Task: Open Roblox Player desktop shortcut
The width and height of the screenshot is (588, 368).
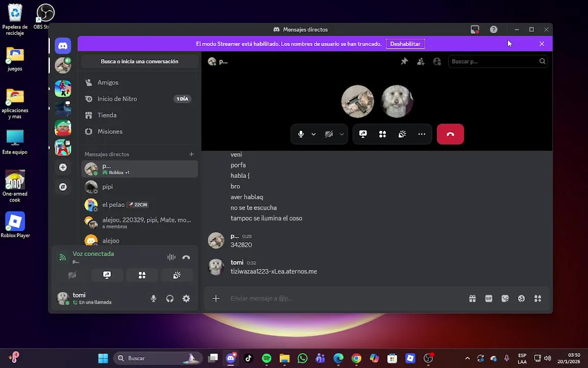Action: pos(15,225)
